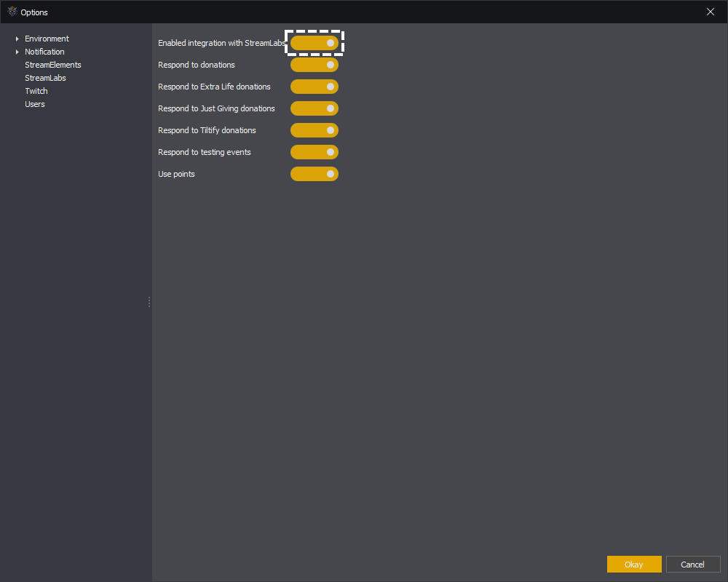This screenshot has height=582, width=728.
Task: Click the 'Respond to Extra Life donations' label
Action: (x=214, y=87)
